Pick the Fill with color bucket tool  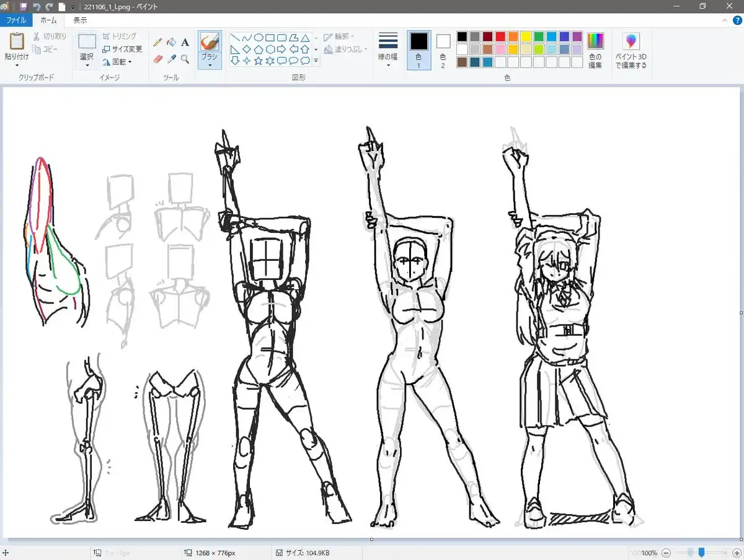tap(171, 42)
